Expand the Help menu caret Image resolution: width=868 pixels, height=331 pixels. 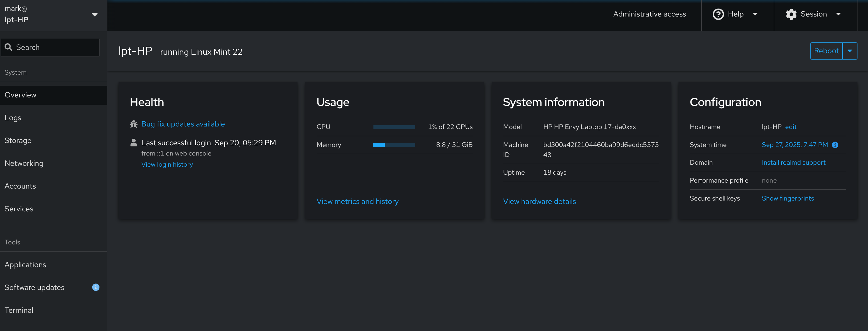(755, 14)
